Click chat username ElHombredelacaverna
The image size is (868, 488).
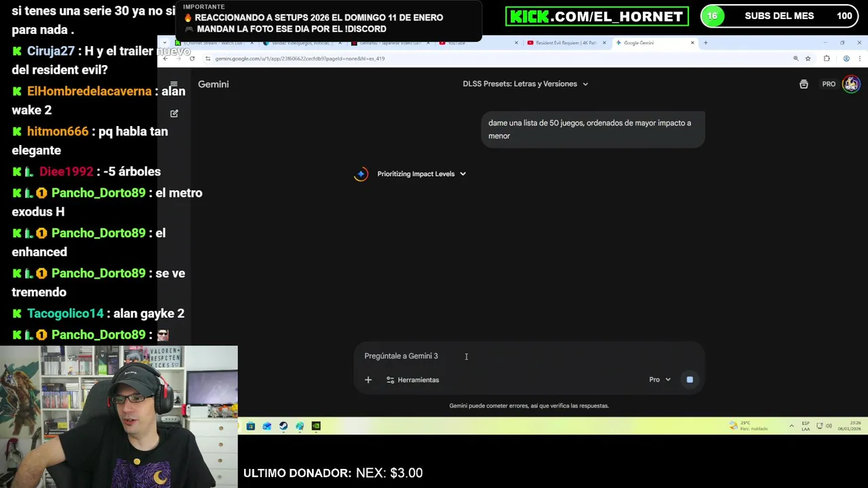pyautogui.click(x=89, y=91)
